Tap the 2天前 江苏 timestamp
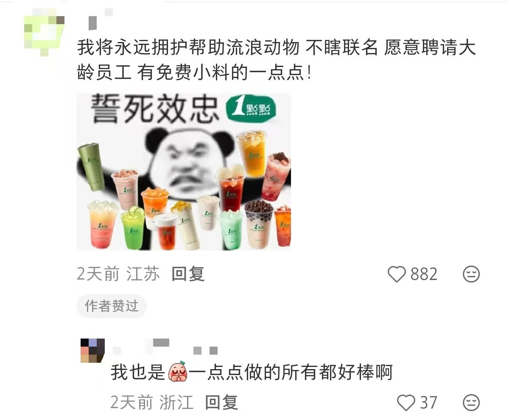This screenshot has width=509, height=420. coord(118,274)
